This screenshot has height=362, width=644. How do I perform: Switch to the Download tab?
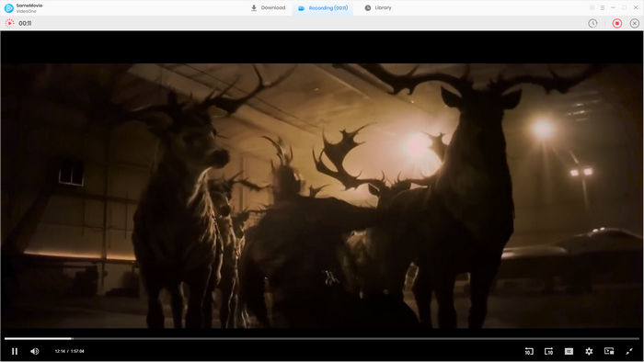click(268, 7)
